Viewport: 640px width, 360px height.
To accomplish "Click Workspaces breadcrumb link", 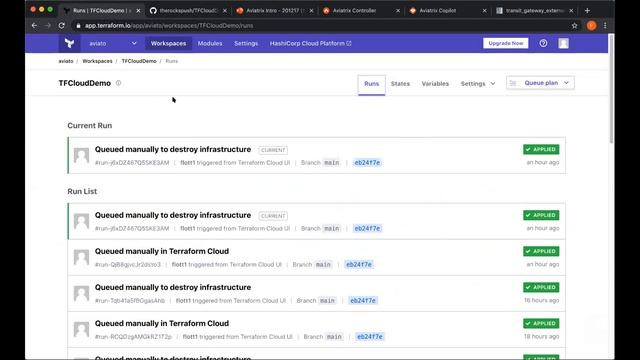I will 97,61.
